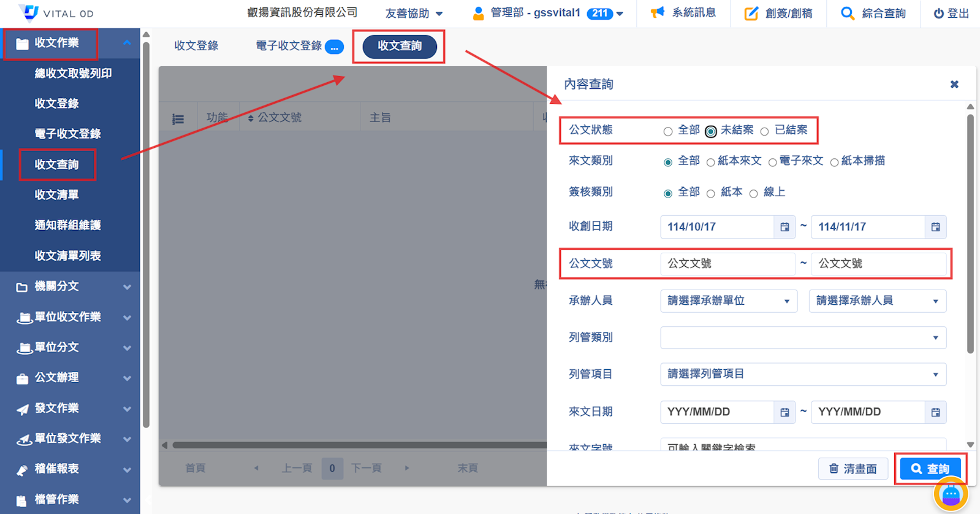Click the first 公文文號 input field
980x514 pixels.
(727, 264)
